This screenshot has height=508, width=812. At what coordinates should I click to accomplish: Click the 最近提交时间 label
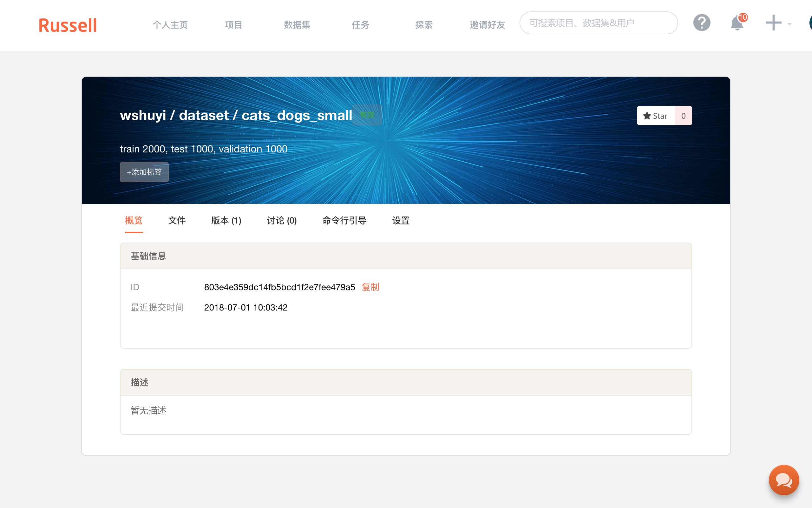(157, 307)
